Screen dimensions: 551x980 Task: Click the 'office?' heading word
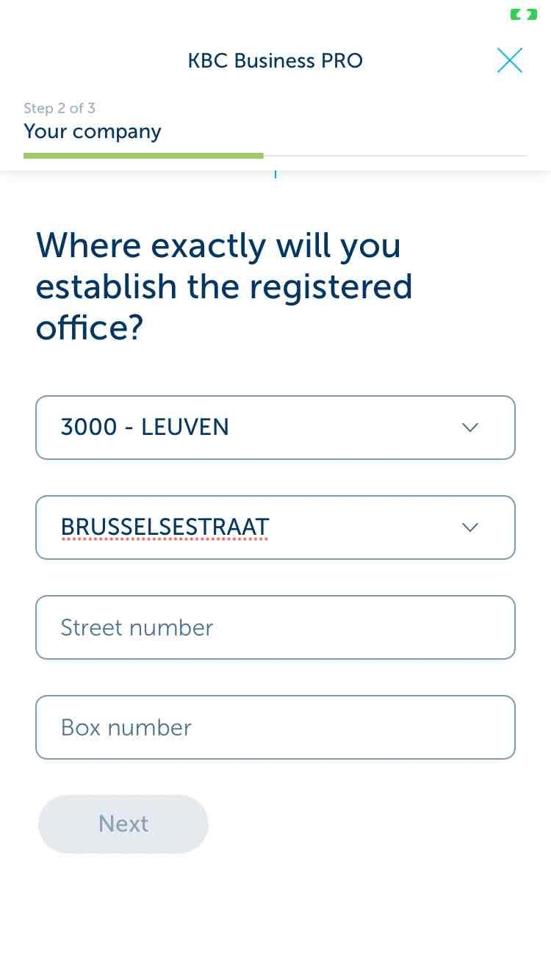coord(89,328)
